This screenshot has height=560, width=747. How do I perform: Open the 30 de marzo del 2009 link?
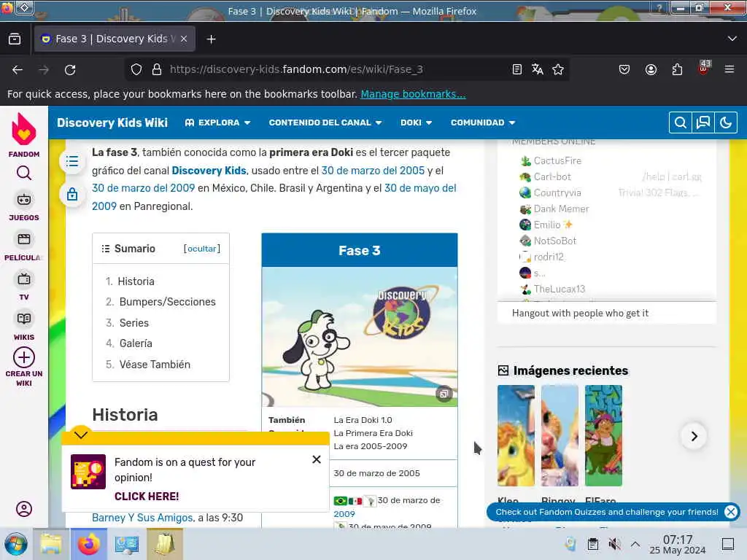(144, 188)
